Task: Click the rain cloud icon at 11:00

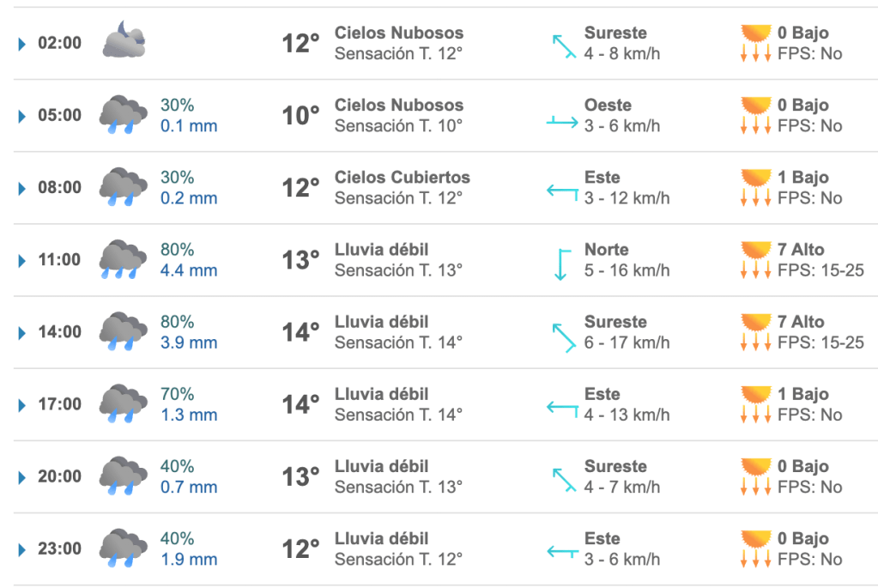Action: pos(123,259)
